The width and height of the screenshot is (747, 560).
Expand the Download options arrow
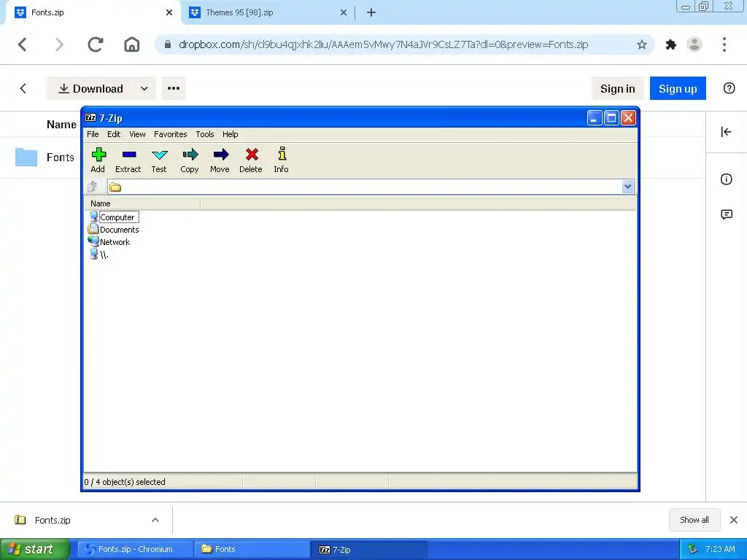coord(144,88)
